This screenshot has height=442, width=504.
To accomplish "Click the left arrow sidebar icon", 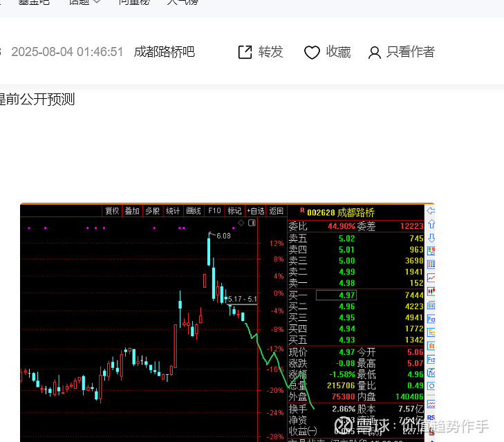I will coord(431,211).
